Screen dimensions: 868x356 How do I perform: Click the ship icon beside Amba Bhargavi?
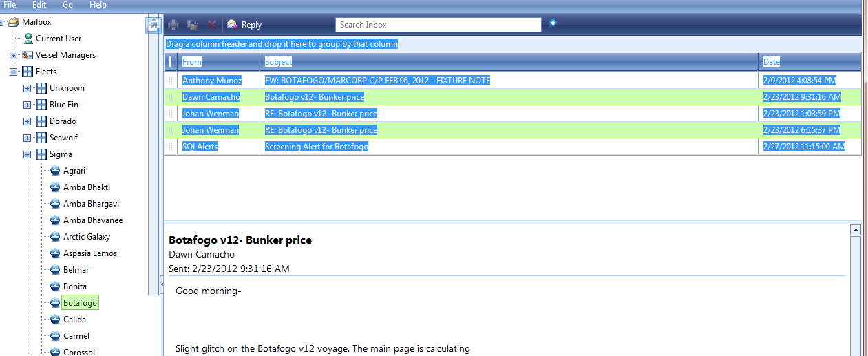click(x=55, y=204)
